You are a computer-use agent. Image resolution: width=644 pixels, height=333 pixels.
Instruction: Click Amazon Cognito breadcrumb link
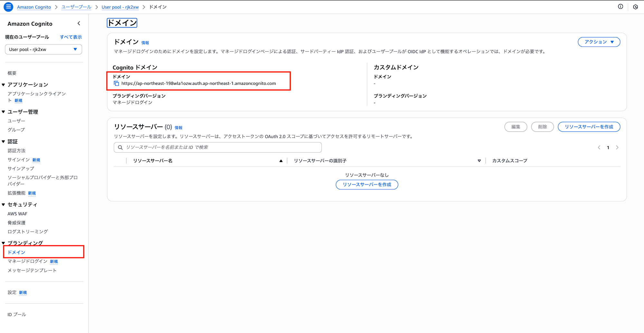tap(34, 7)
